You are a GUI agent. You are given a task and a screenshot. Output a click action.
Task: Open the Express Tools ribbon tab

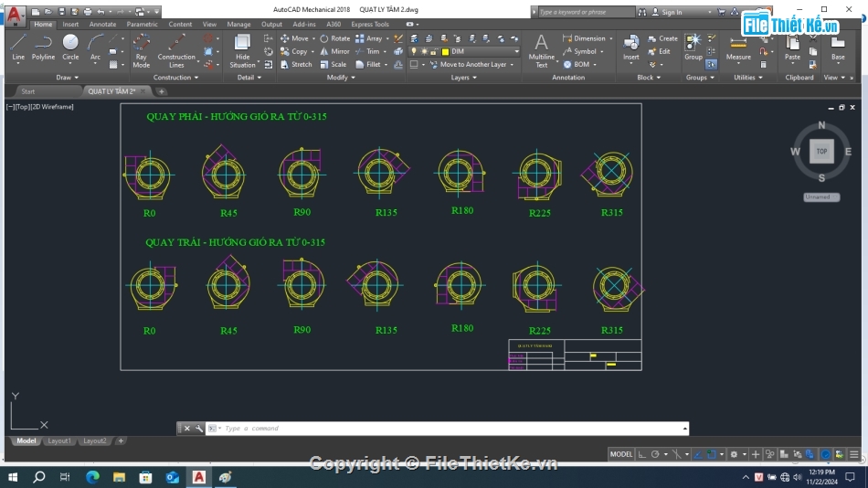[370, 25]
